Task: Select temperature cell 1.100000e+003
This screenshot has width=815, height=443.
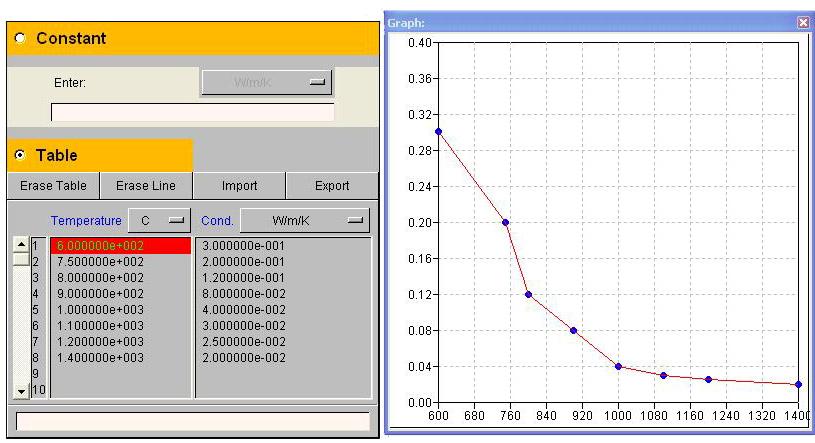Action: [121, 326]
